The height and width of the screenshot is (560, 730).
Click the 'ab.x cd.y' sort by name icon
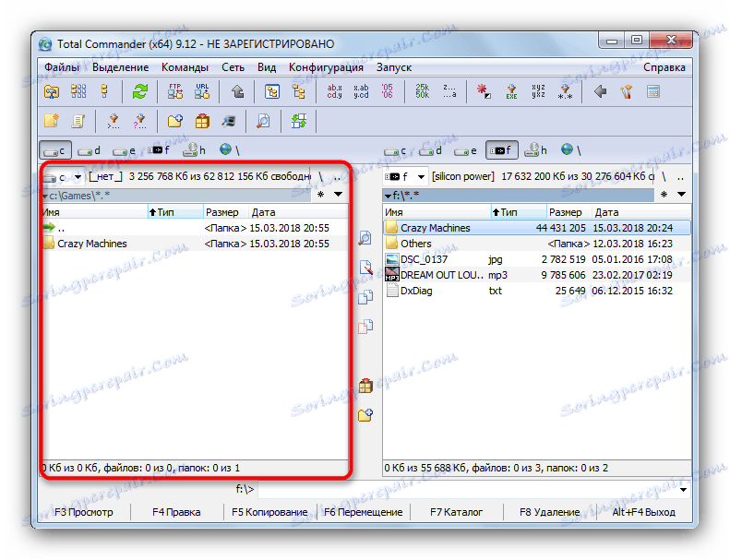pos(334,91)
